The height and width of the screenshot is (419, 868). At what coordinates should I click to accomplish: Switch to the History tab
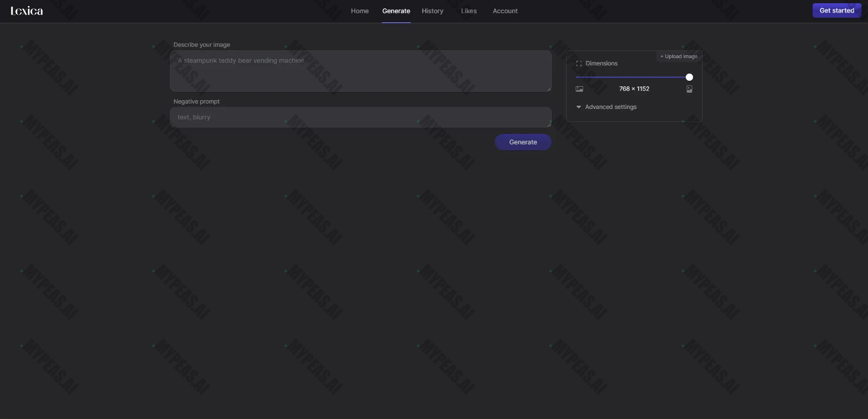click(432, 11)
